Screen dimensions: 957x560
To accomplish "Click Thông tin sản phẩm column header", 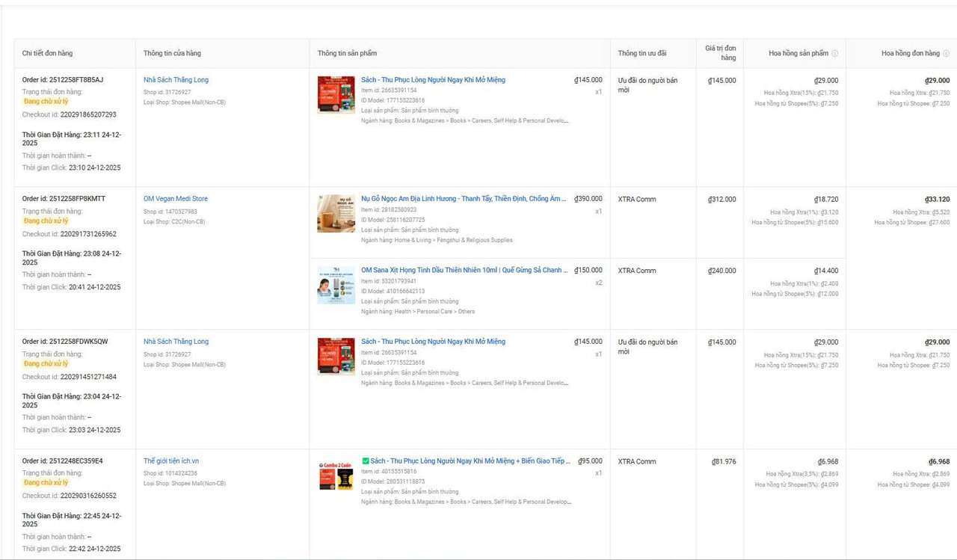I will coord(347,54).
